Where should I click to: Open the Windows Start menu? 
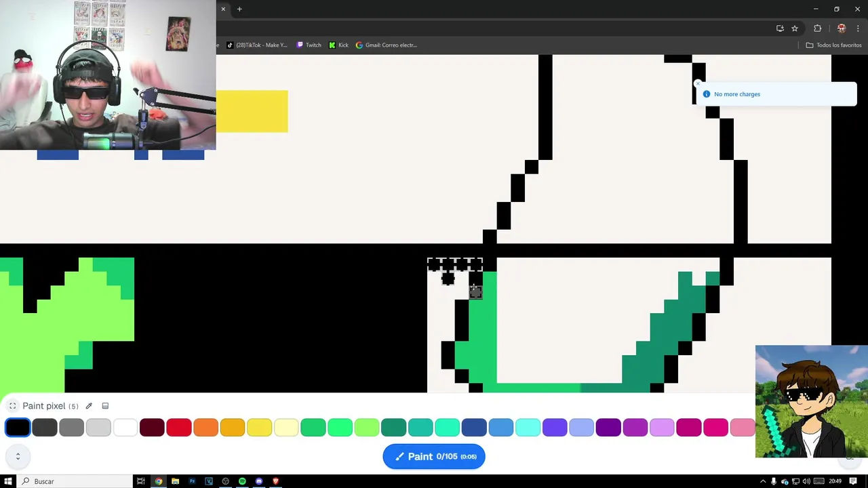click(x=9, y=481)
